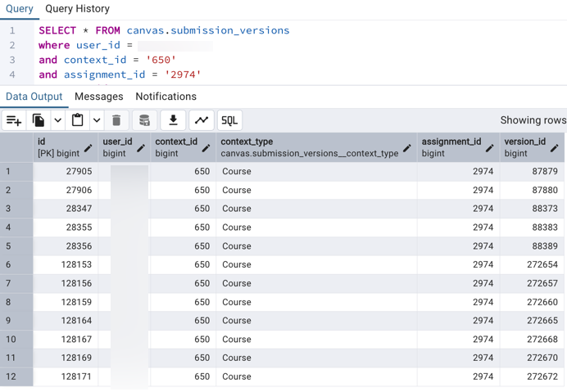Click the SQL toolbar button

pos(229,120)
